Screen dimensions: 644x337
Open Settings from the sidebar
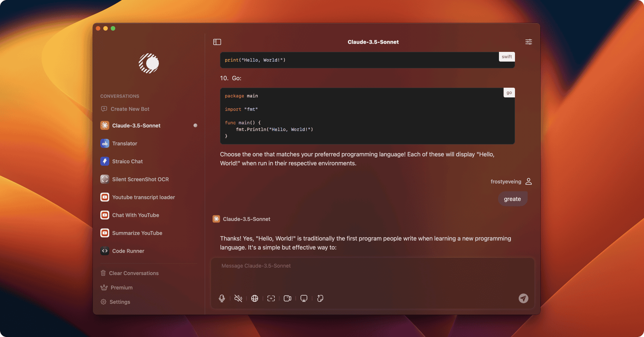tap(120, 302)
